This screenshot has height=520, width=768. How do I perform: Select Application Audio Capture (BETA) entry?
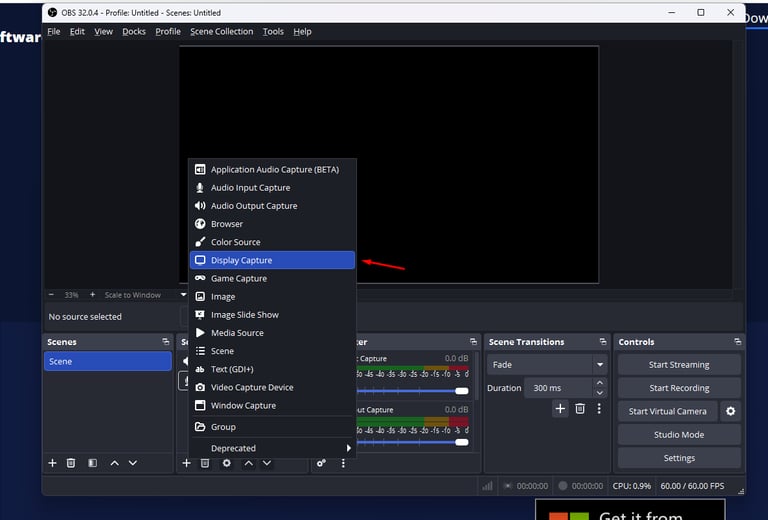pyautogui.click(x=272, y=169)
